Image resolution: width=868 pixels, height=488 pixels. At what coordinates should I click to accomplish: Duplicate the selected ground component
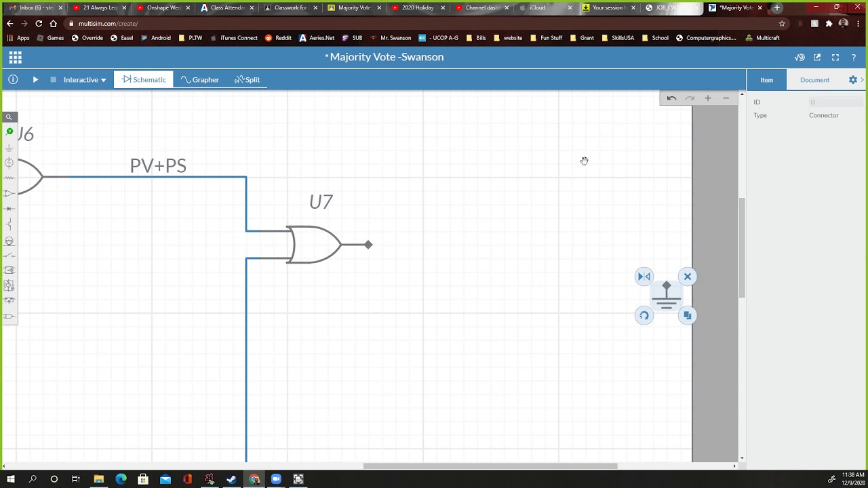[687, 315]
